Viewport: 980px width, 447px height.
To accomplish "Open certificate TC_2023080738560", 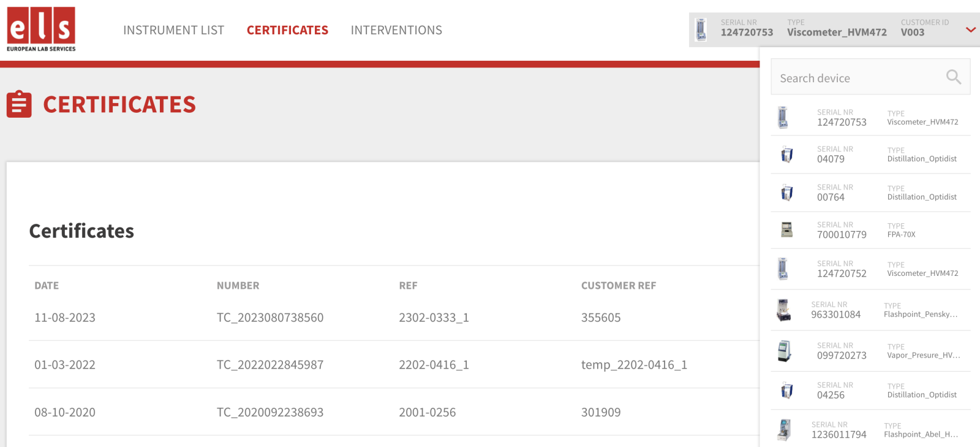I will (x=269, y=318).
